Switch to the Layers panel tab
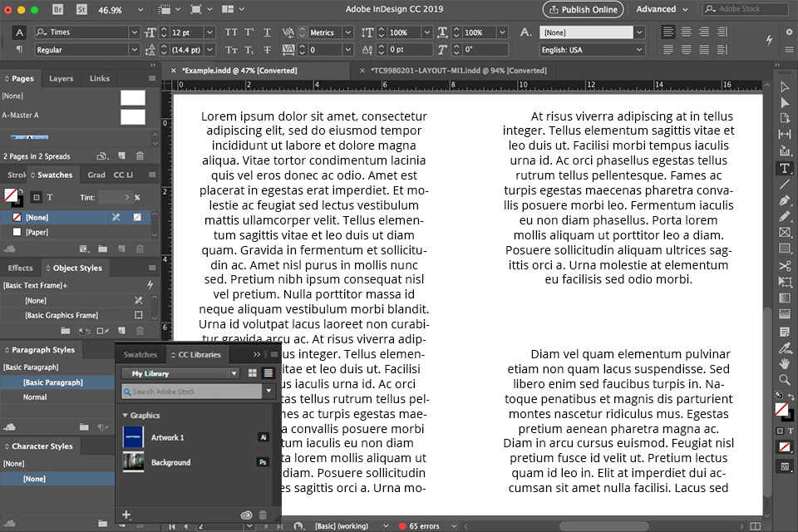798x532 pixels. (60, 78)
